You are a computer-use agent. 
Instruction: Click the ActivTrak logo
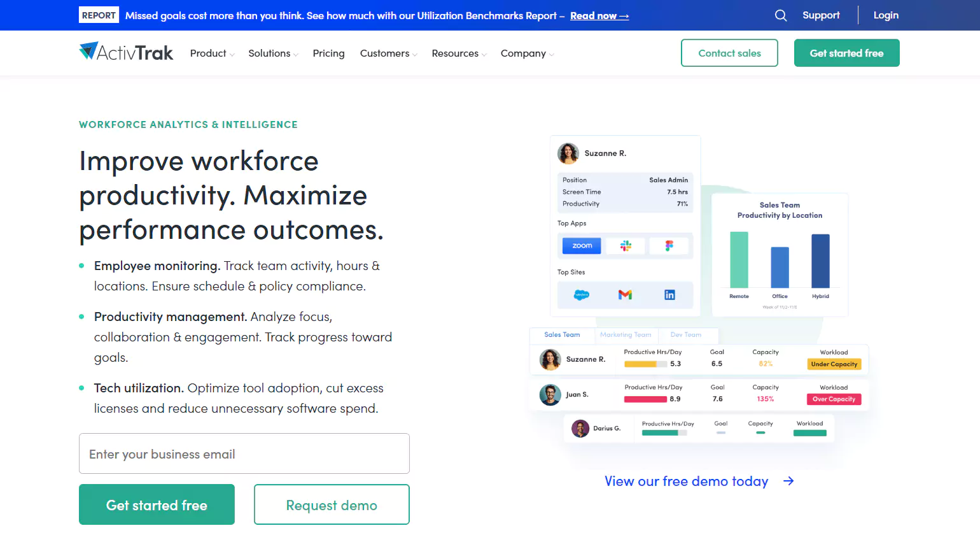(125, 52)
